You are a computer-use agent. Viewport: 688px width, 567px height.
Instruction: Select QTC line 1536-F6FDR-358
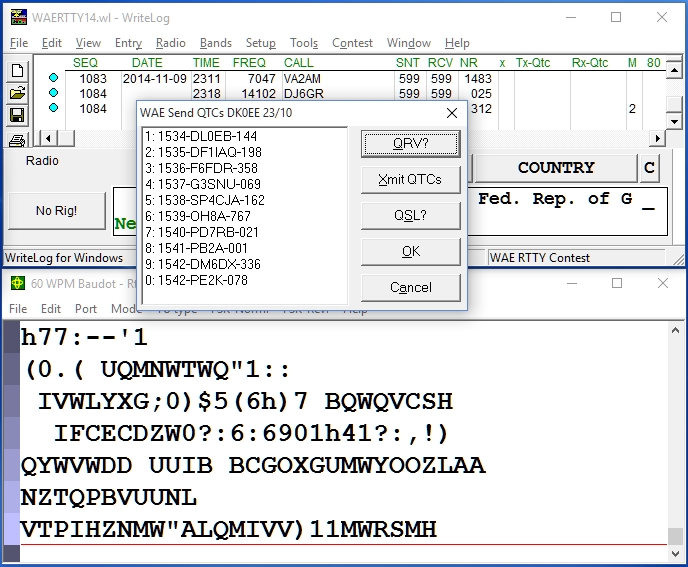coord(201,168)
